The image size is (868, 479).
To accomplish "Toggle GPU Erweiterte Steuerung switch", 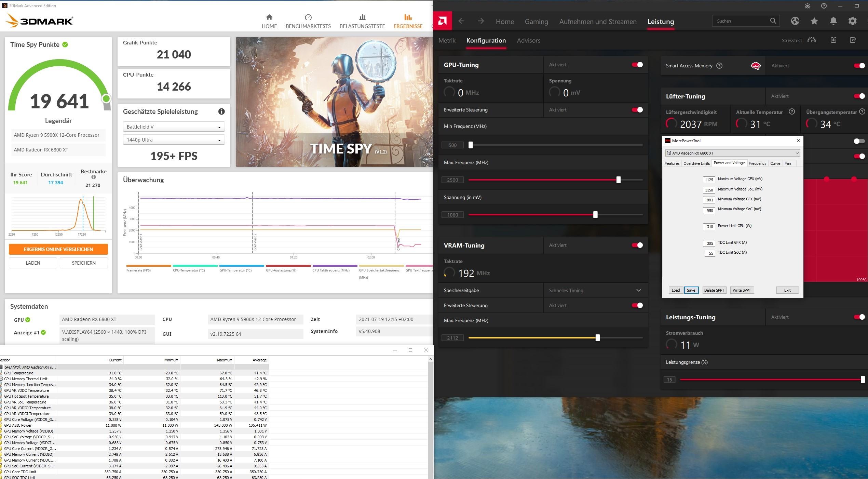I will (x=637, y=110).
